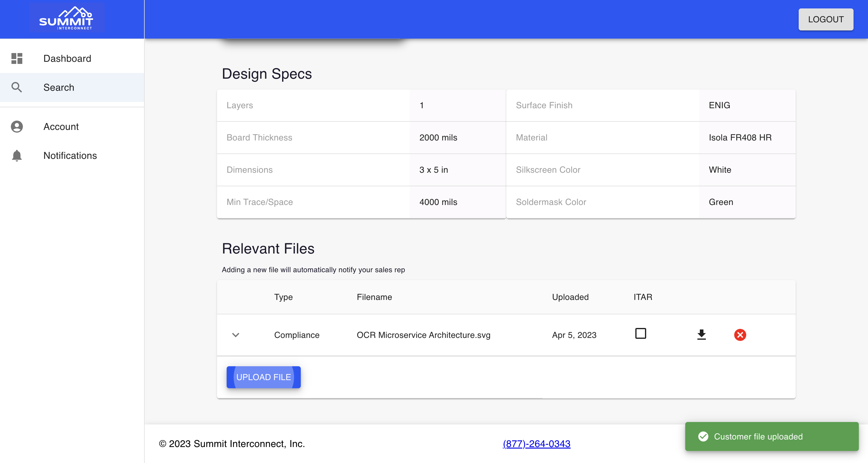Click the Design Specs heading
Screen dimensions: 868x463
click(266, 74)
